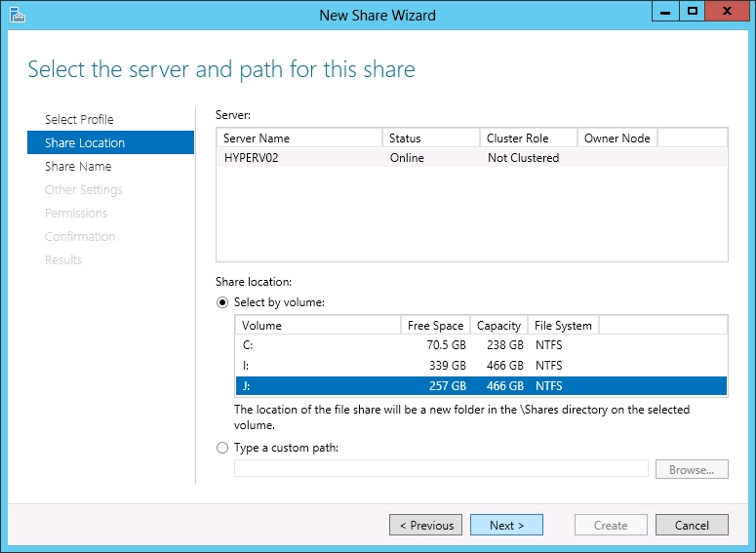Image resolution: width=756 pixels, height=553 pixels.
Task: Click the '339 GB' free space value
Action: click(x=448, y=366)
